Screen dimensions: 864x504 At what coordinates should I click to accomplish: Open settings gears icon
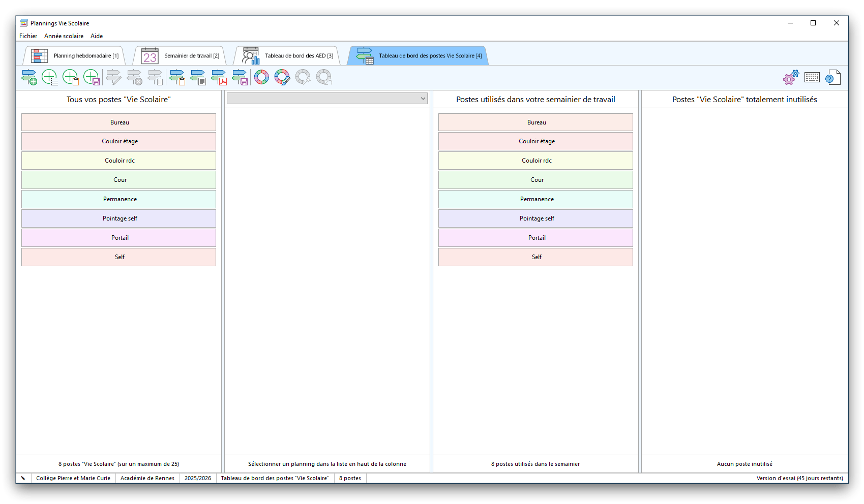tap(791, 77)
